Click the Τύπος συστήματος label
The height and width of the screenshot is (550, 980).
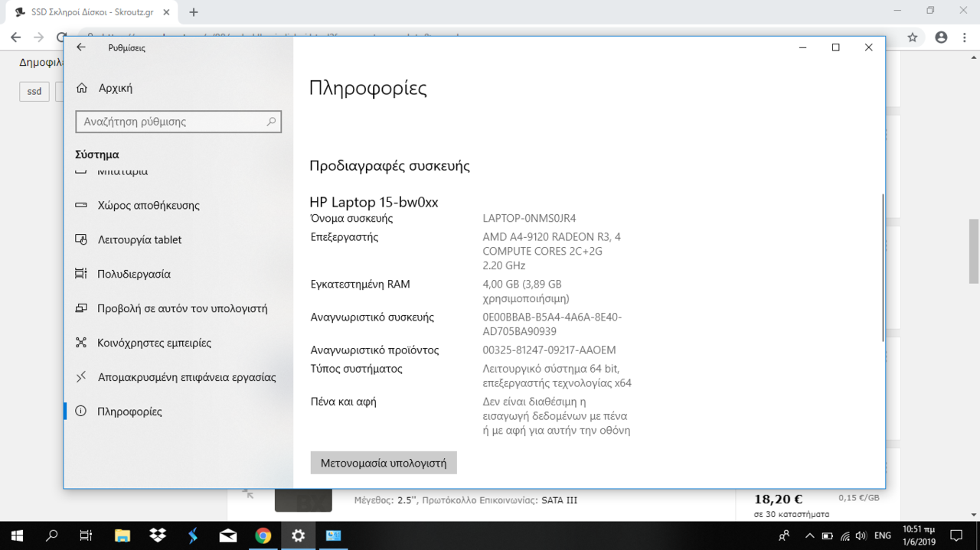[356, 369]
